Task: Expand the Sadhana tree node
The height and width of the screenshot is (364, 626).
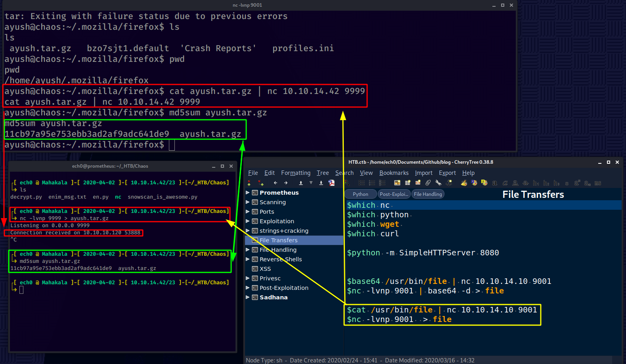Action: (x=248, y=297)
